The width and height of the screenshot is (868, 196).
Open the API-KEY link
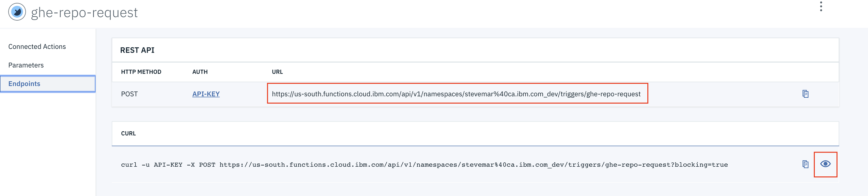tap(206, 94)
